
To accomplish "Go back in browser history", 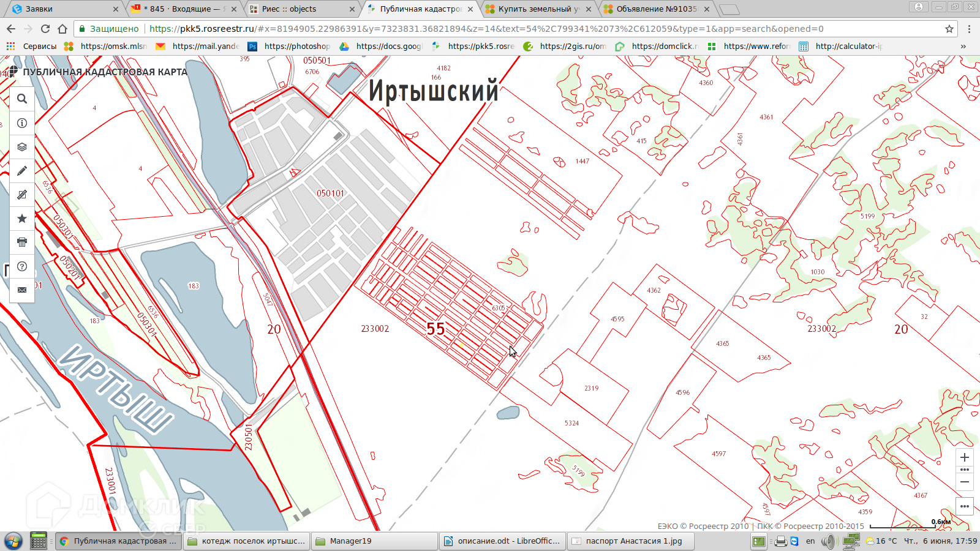I will pos(11,29).
